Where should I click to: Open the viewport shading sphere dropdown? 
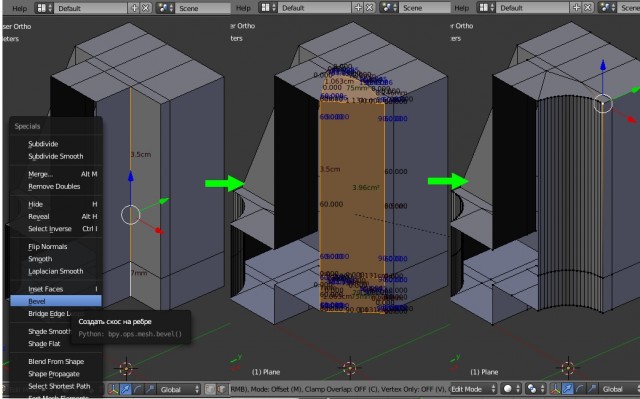point(512,389)
